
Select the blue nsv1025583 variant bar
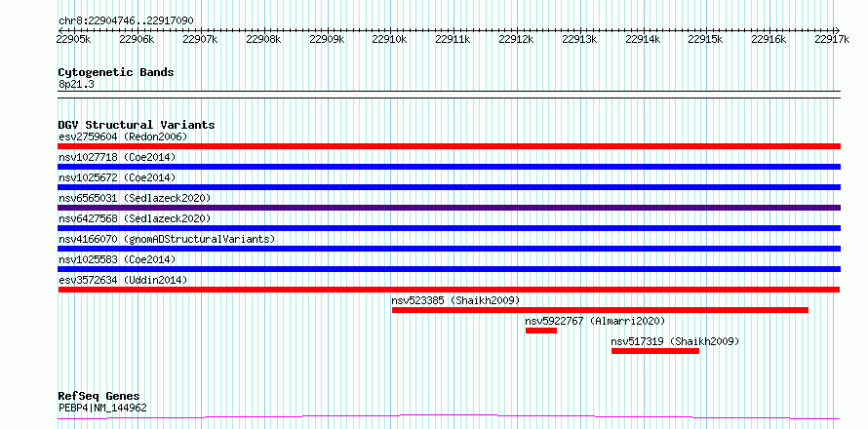coord(449,269)
